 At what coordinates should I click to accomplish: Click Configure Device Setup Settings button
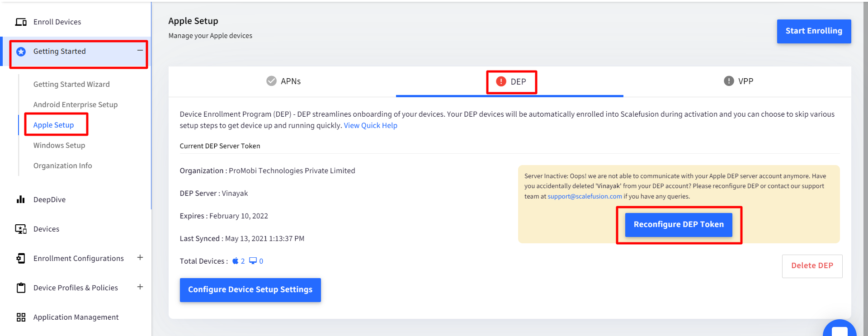250,290
